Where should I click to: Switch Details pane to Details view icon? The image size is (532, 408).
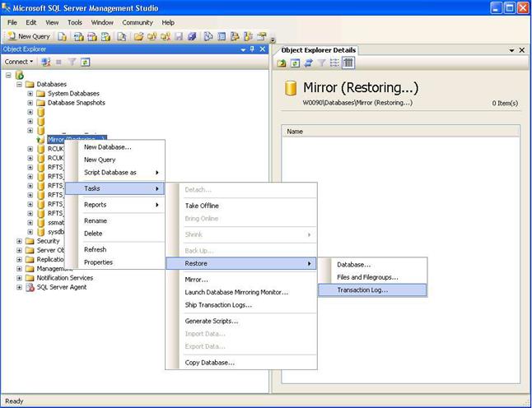[x=348, y=63]
